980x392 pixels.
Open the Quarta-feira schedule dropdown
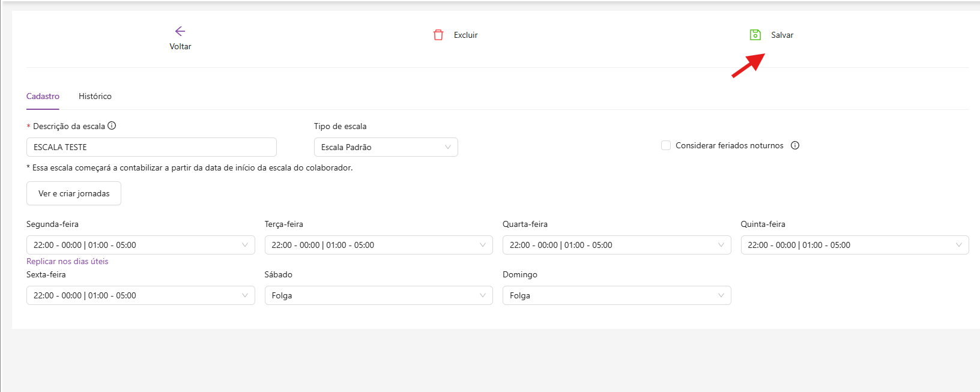point(617,245)
